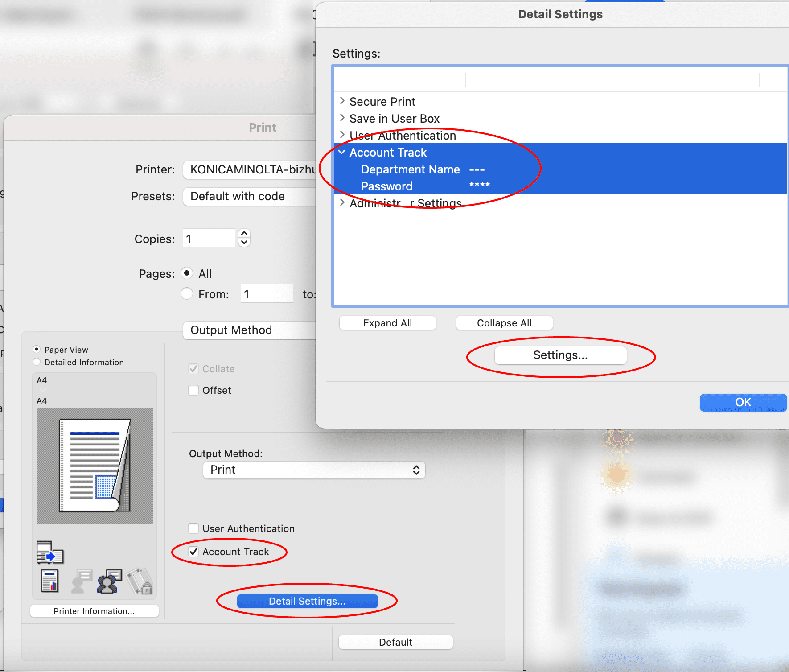The height and width of the screenshot is (672, 789).
Task: Open the Output Method Print dropdown
Action: [314, 470]
